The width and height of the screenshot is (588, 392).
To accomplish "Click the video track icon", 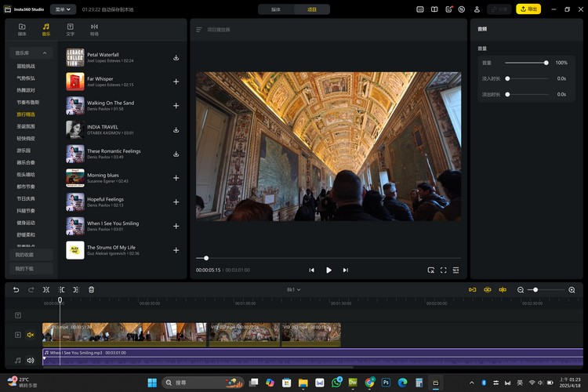I will pyautogui.click(x=17, y=335).
